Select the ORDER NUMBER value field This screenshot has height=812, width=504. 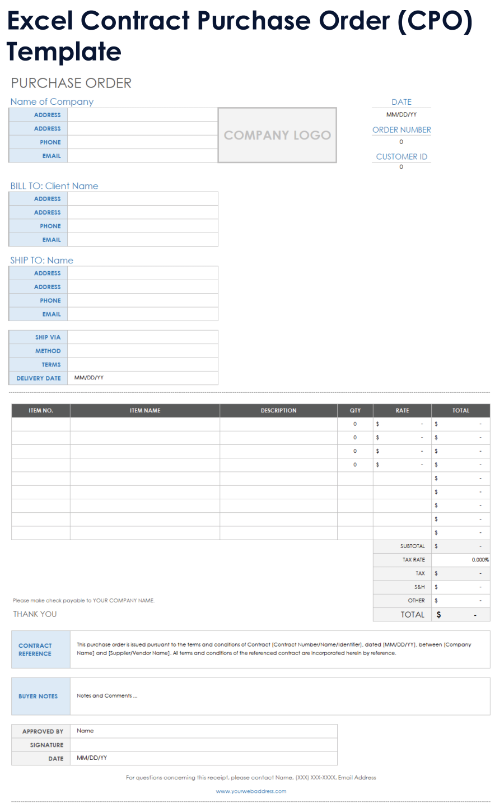point(401,142)
